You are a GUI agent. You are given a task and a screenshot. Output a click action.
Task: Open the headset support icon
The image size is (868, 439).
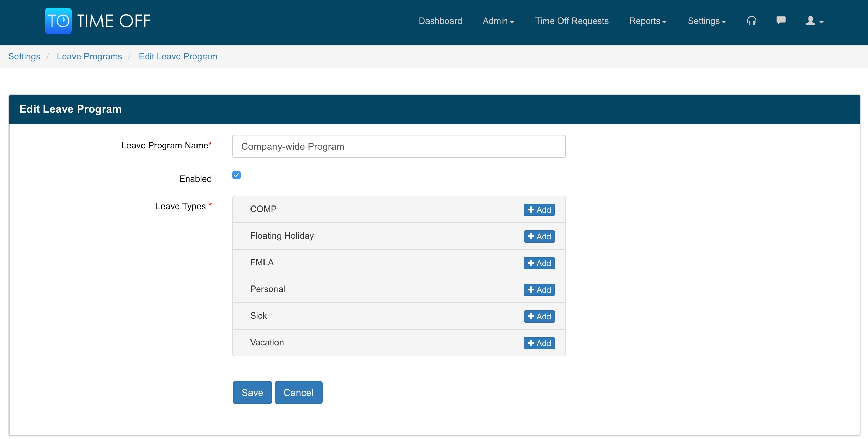point(751,21)
